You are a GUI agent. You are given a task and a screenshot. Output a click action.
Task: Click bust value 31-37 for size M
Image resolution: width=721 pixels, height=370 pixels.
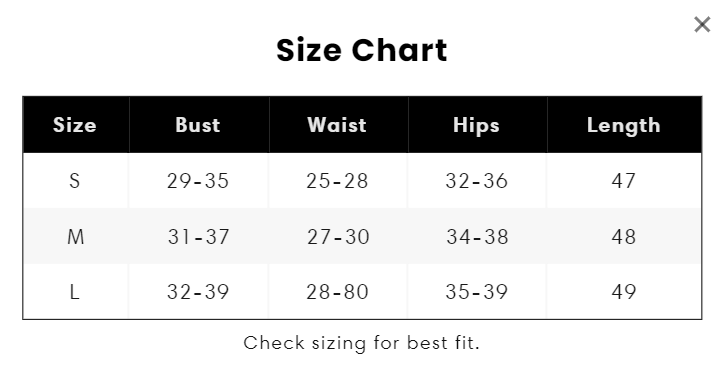[x=198, y=237]
